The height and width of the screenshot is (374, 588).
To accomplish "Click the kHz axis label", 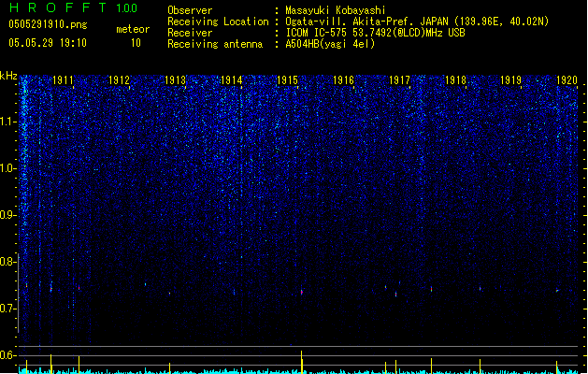I will 8,76.
